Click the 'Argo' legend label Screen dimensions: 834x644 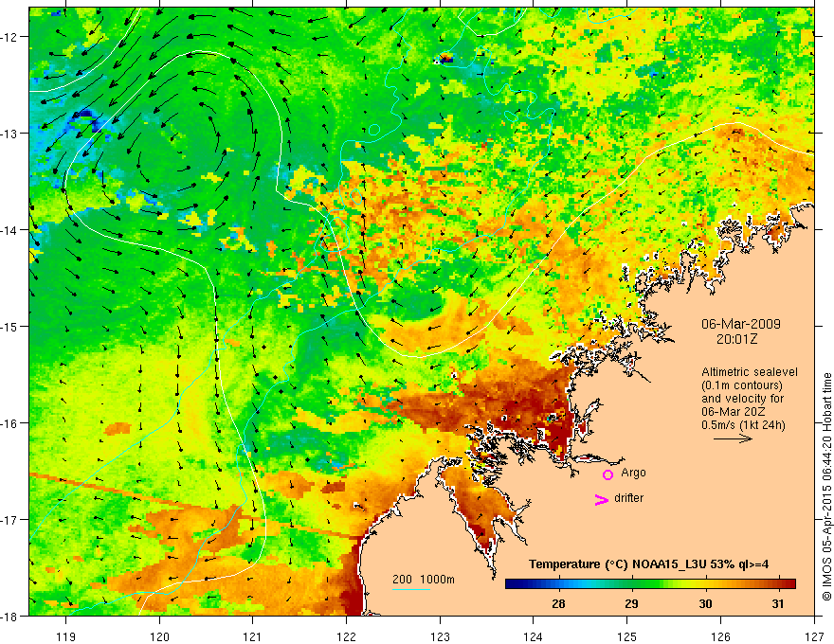coord(633,473)
